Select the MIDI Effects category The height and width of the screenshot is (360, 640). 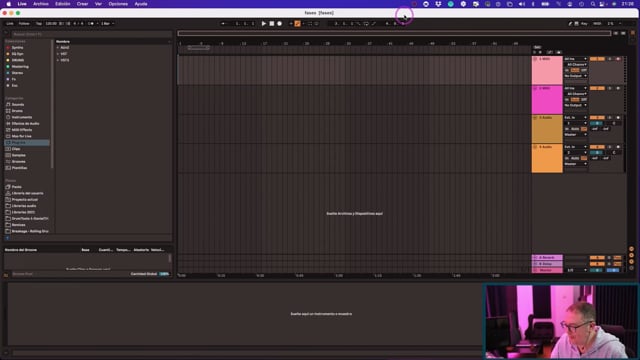22,130
